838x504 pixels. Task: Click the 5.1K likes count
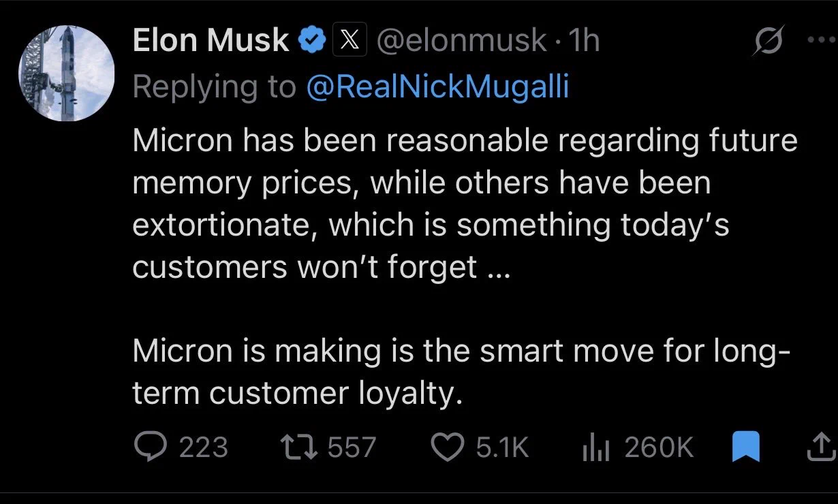coord(502,447)
